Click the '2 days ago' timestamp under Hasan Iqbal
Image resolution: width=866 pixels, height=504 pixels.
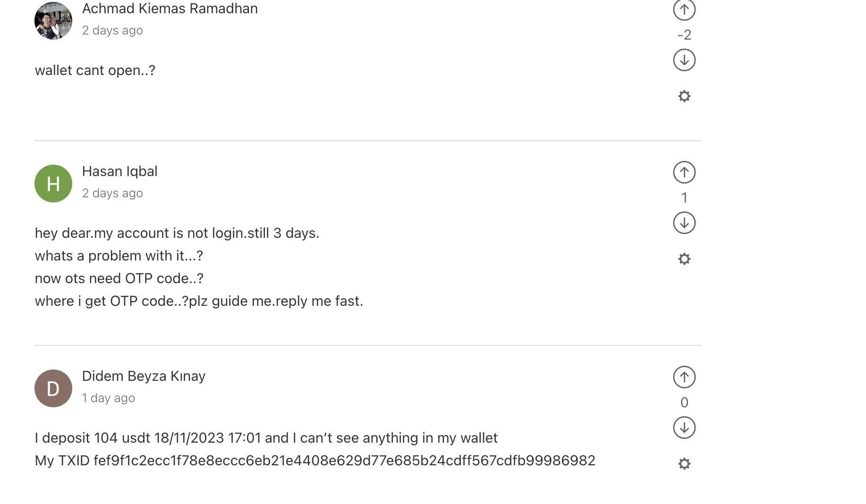click(x=112, y=193)
